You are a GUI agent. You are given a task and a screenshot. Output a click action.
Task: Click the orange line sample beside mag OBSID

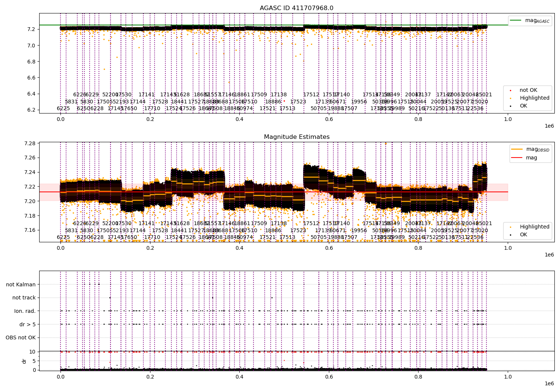tap(517, 149)
